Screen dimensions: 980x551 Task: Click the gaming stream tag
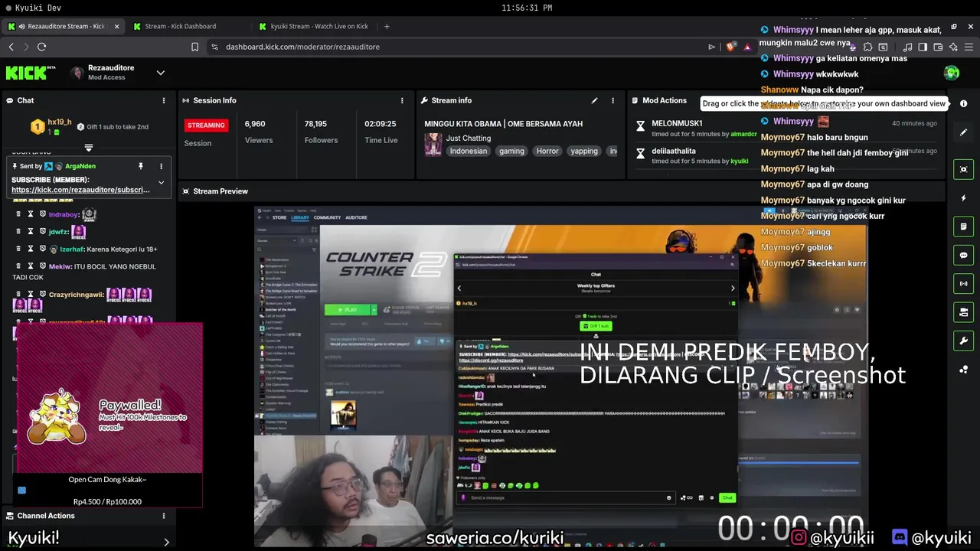pyautogui.click(x=511, y=151)
